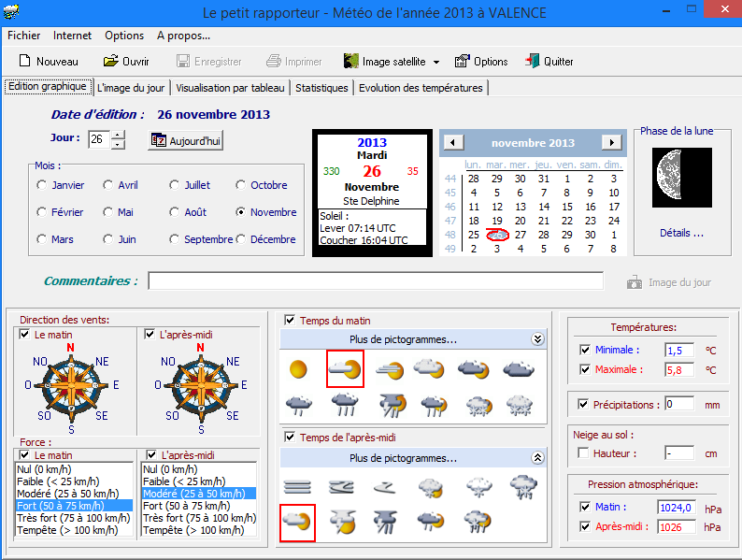Select the Décembre month radio button

point(241,239)
